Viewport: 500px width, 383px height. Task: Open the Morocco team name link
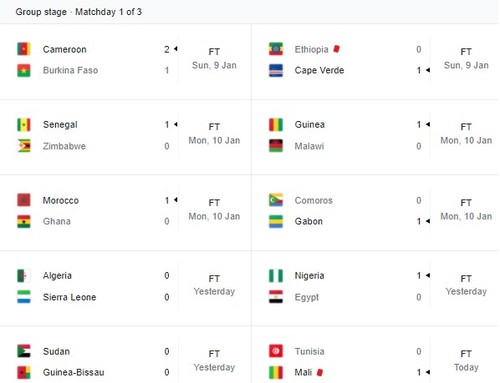[61, 200]
